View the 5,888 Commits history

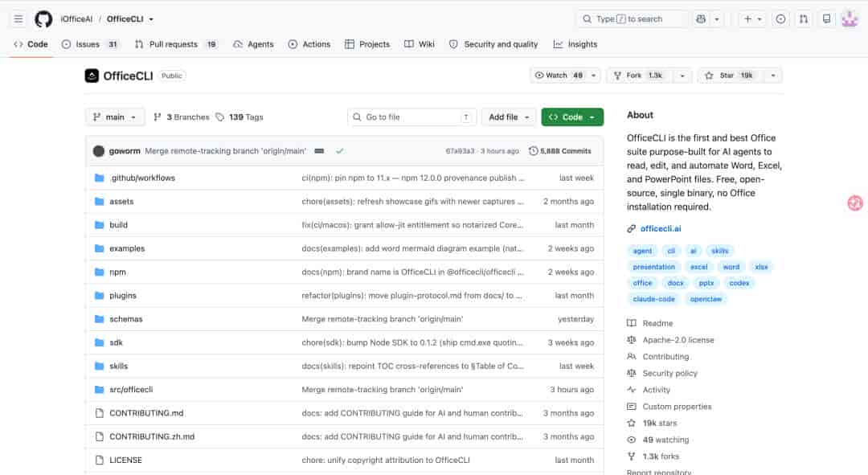(560, 151)
